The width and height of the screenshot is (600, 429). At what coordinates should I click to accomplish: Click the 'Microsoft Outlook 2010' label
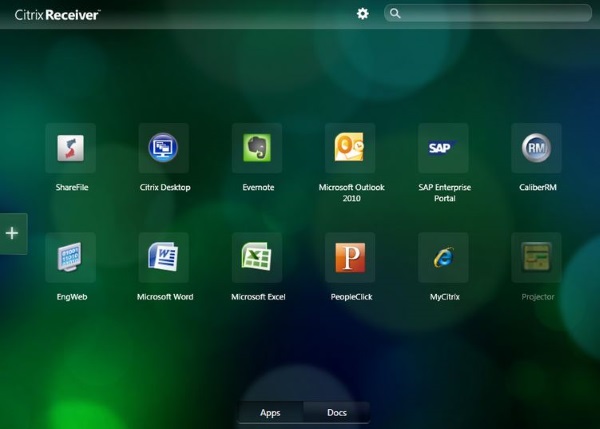[x=352, y=192]
